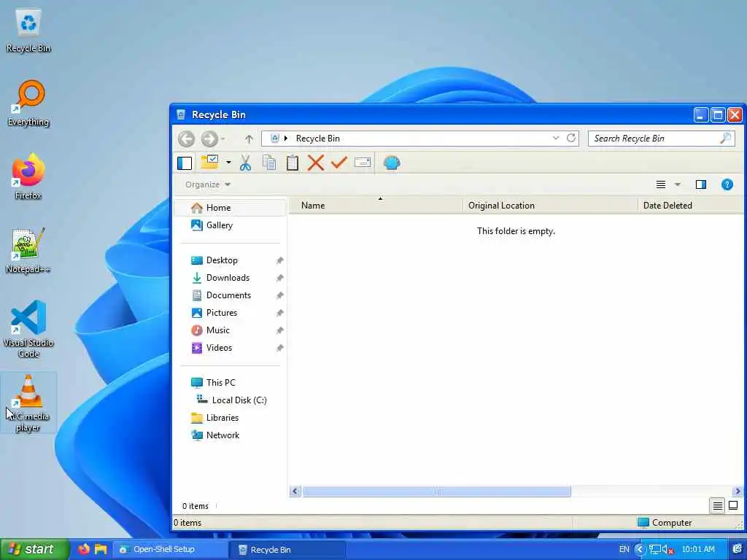Screen dimensions: 747x560
Task: Select Home in the navigation pane
Action: click(x=231, y=208)
